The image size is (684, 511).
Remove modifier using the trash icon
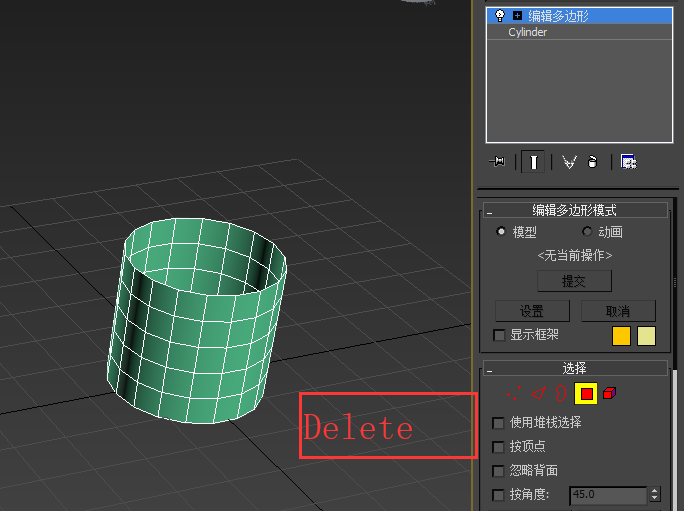tap(593, 161)
